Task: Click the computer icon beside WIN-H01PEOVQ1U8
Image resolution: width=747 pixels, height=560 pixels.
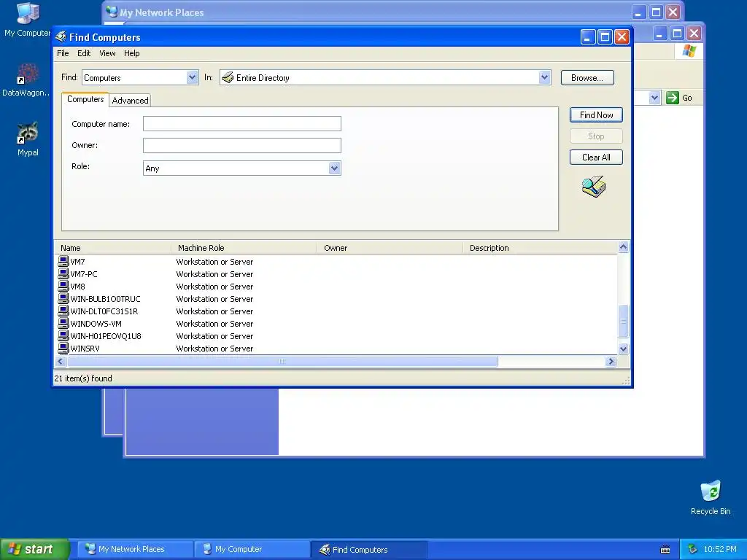Action: coord(63,335)
